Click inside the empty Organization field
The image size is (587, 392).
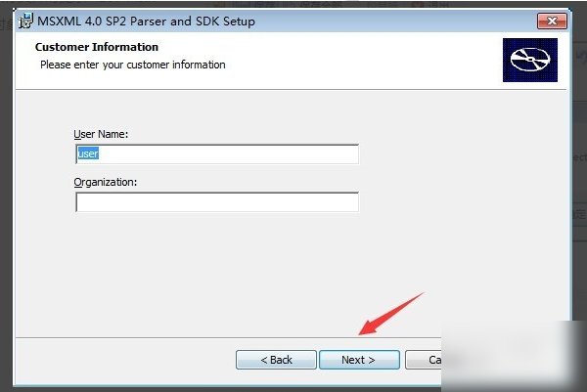click(x=216, y=202)
